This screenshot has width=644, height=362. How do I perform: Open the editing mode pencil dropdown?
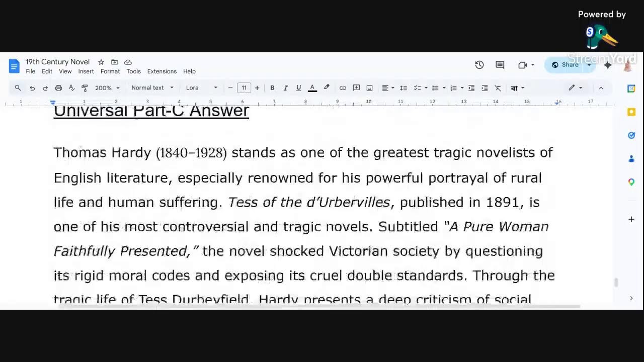click(575, 88)
